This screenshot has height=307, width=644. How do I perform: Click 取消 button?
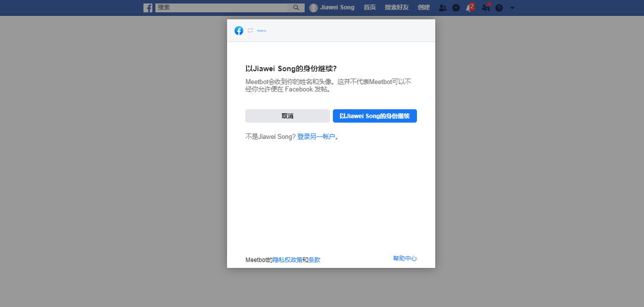[x=287, y=116]
